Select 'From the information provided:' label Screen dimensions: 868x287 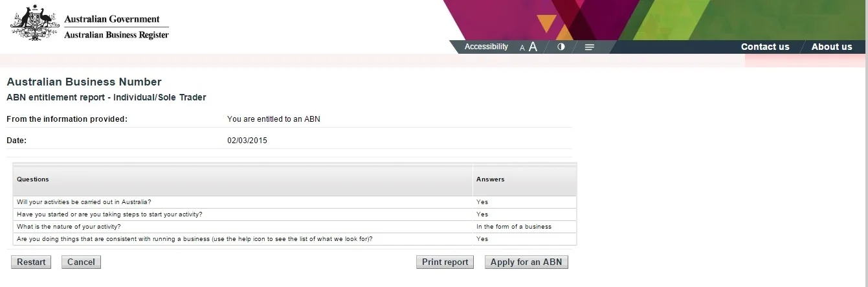pyautogui.click(x=67, y=119)
